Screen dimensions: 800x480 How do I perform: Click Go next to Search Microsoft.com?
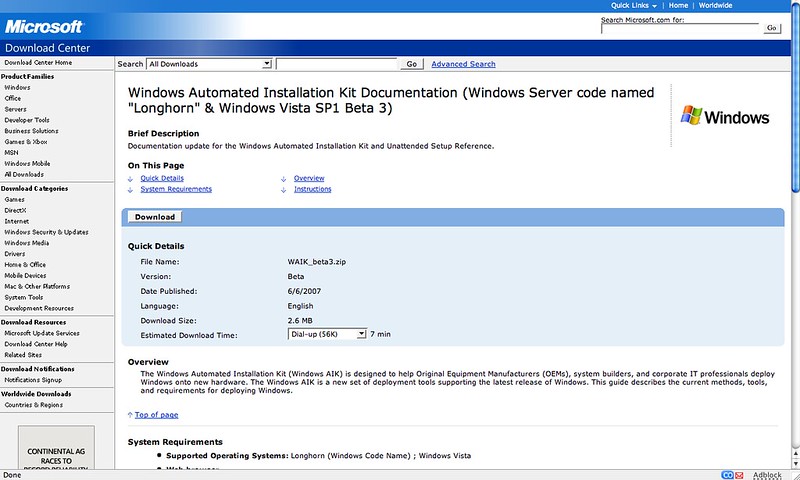pyautogui.click(x=771, y=28)
